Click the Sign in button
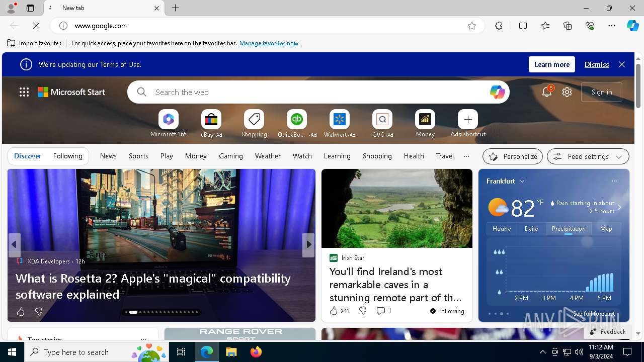This screenshot has height=362, width=644. [602, 92]
